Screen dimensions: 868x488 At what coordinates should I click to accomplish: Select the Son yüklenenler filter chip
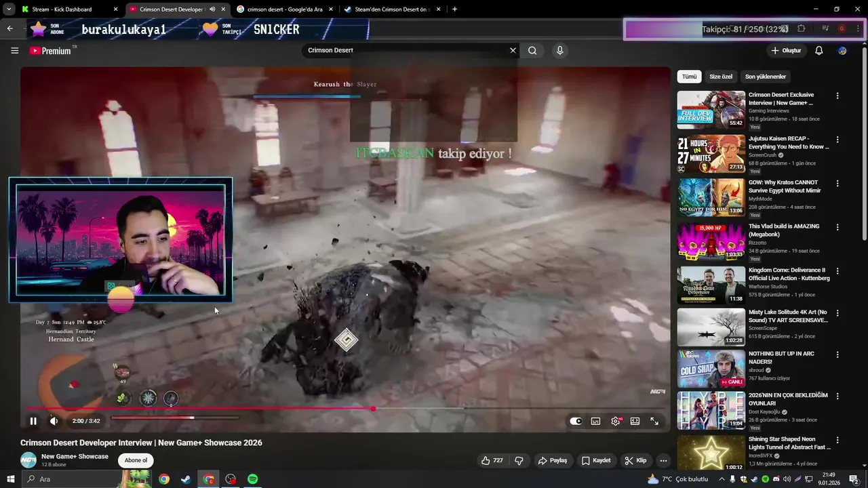[x=766, y=77]
